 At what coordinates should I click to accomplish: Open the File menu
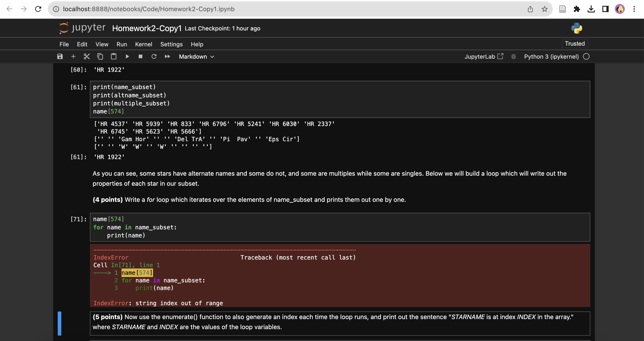coord(64,44)
